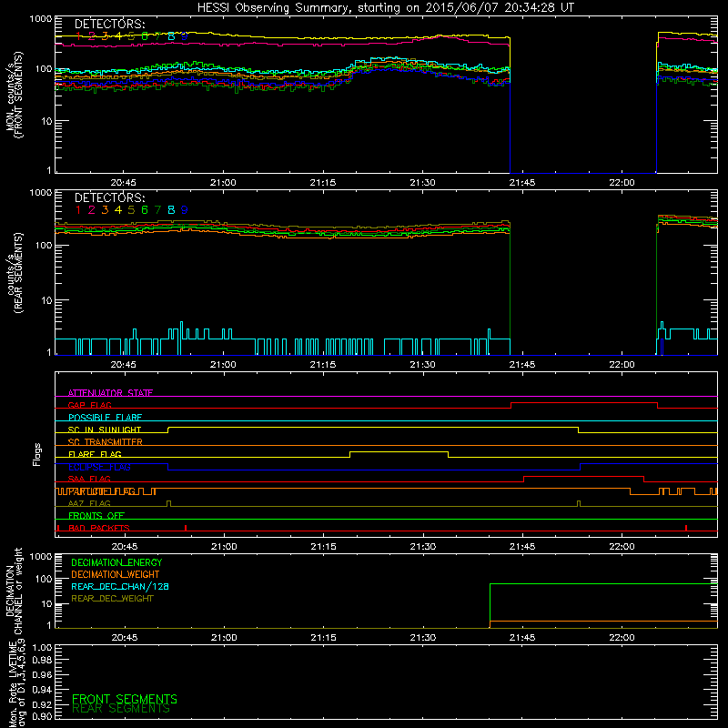Select cyan detector 8 in rear segments legend
The image size is (728, 728).
click(x=171, y=210)
